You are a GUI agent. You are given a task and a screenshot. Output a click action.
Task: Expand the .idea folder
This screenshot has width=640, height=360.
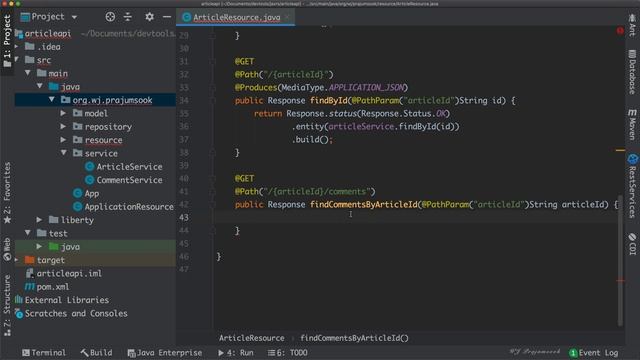click(17, 47)
